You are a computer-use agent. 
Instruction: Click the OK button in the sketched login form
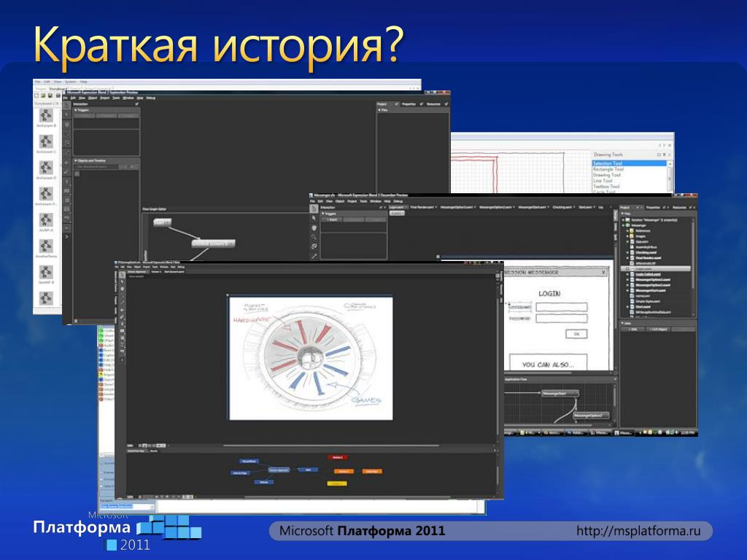pyautogui.click(x=576, y=334)
